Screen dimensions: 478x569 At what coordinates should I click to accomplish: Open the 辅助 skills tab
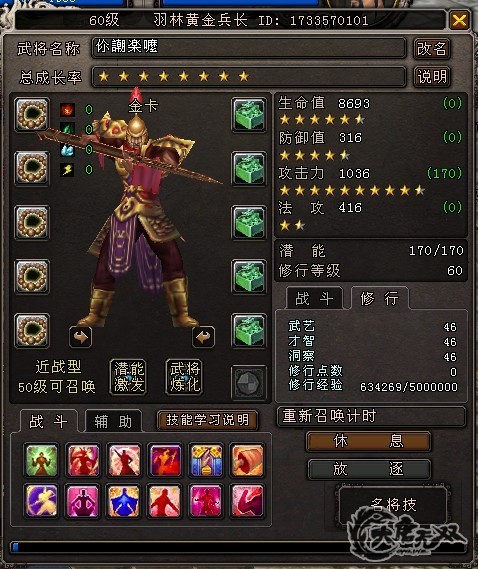[x=113, y=421]
